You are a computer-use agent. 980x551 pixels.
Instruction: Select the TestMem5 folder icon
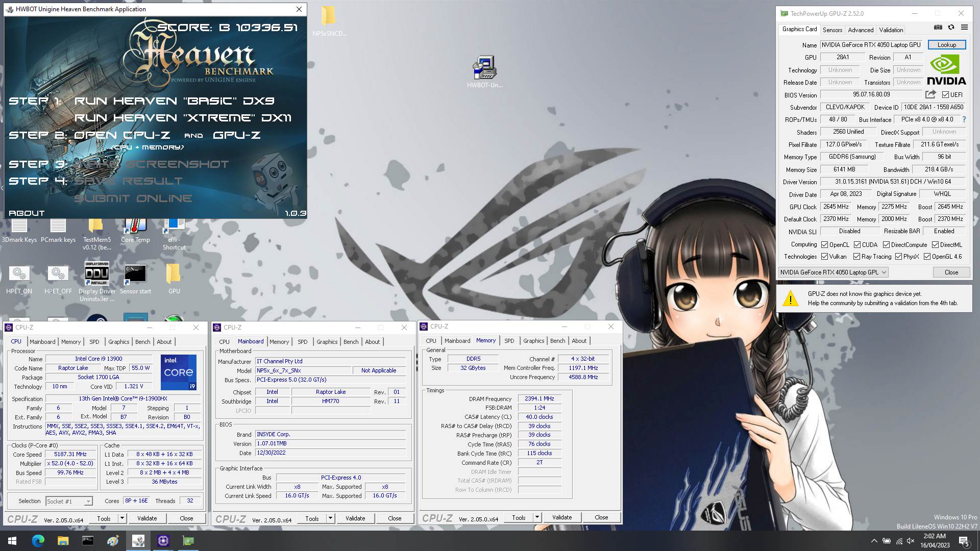(x=96, y=235)
